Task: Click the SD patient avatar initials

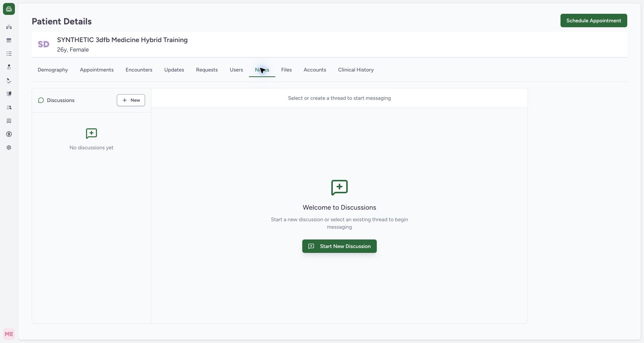Action: tap(44, 44)
